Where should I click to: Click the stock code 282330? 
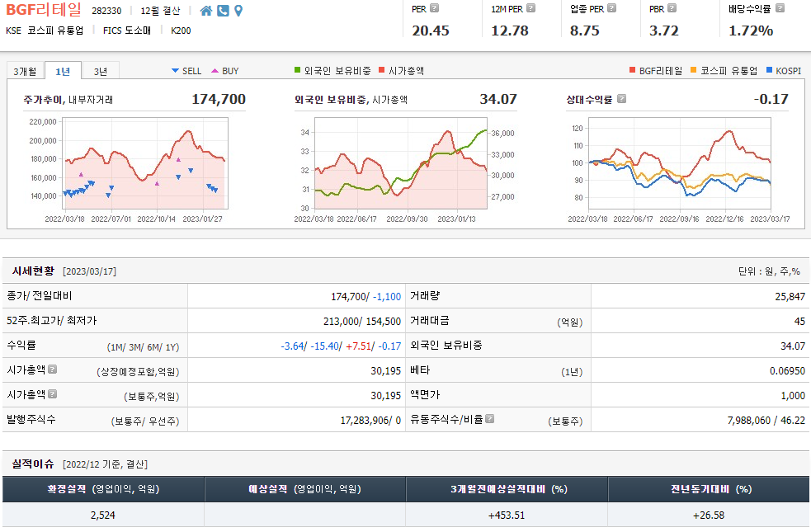tap(106, 11)
